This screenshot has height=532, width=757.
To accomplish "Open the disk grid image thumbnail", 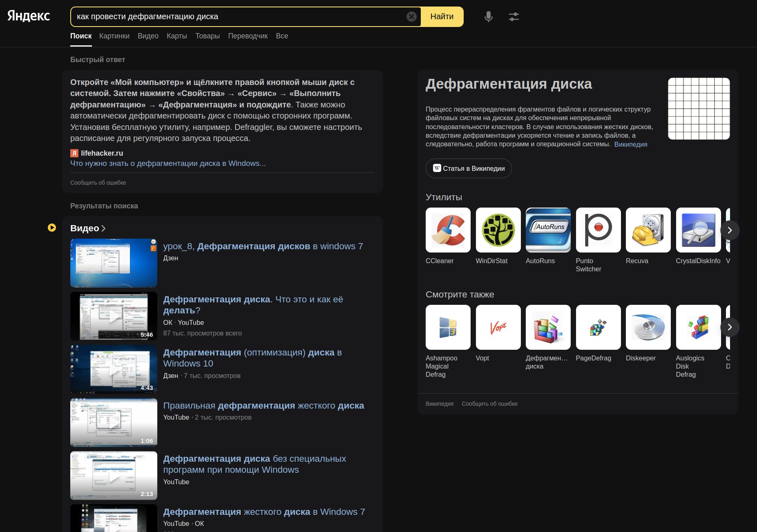I will [x=699, y=109].
